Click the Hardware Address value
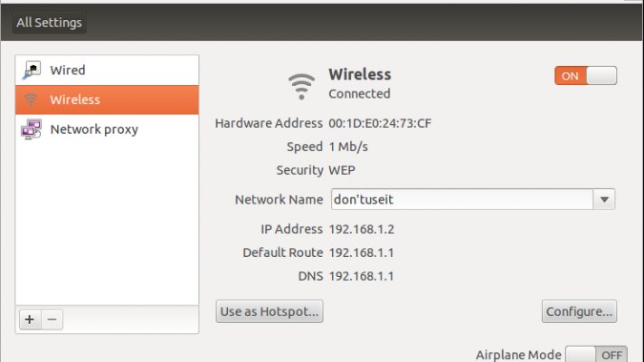Screen dimensions: 644x362 coord(380,123)
